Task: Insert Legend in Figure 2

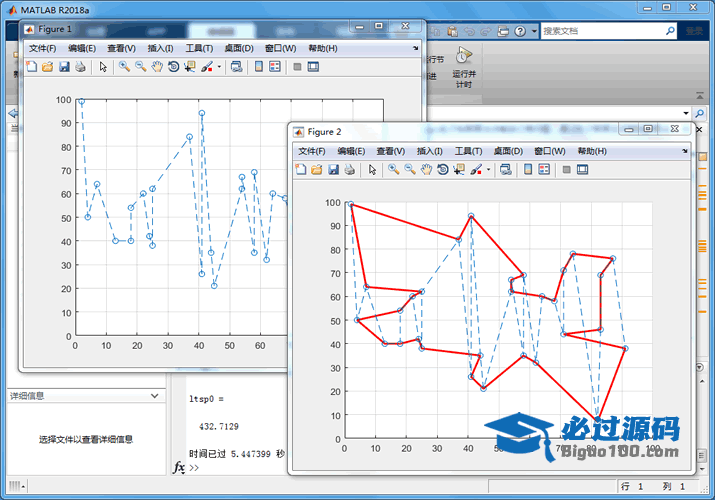Action: click(544, 170)
